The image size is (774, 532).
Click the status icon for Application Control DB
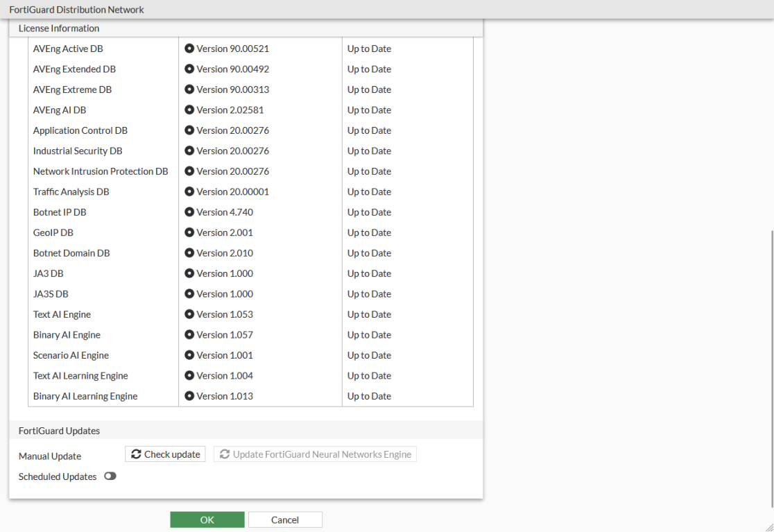(189, 130)
